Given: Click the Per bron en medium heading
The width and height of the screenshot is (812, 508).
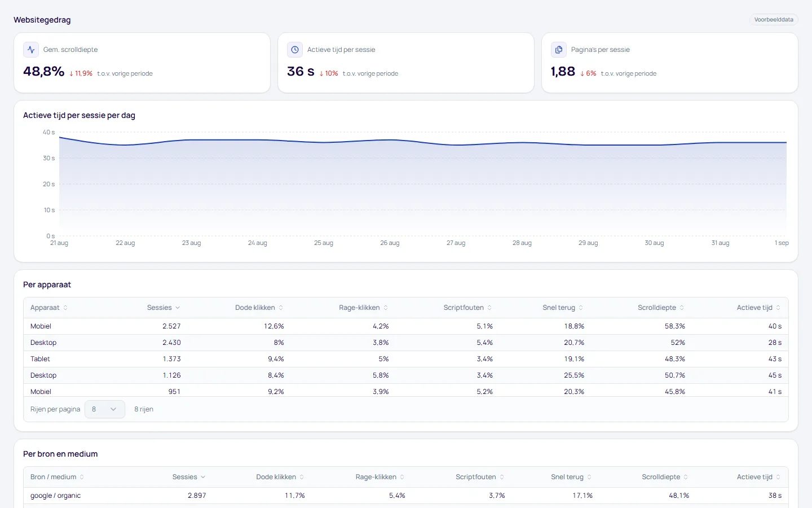Looking at the screenshot, I should [60, 454].
